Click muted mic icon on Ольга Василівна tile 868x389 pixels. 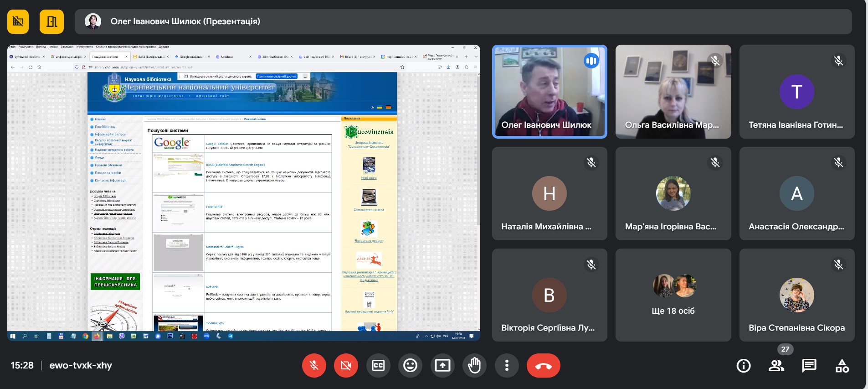(715, 61)
